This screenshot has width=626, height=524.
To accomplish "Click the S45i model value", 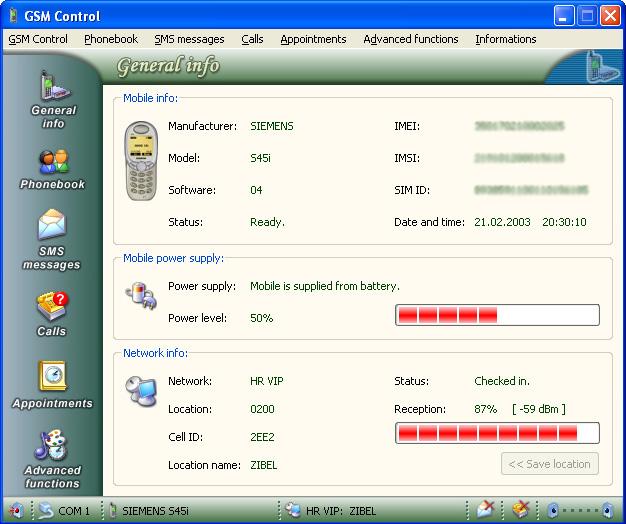I will [260, 158].
